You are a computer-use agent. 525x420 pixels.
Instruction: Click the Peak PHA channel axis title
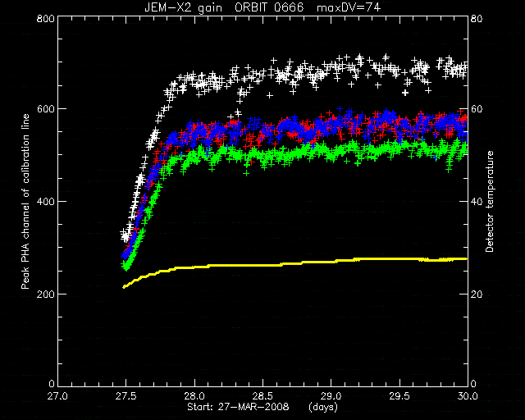pos(25,201)
